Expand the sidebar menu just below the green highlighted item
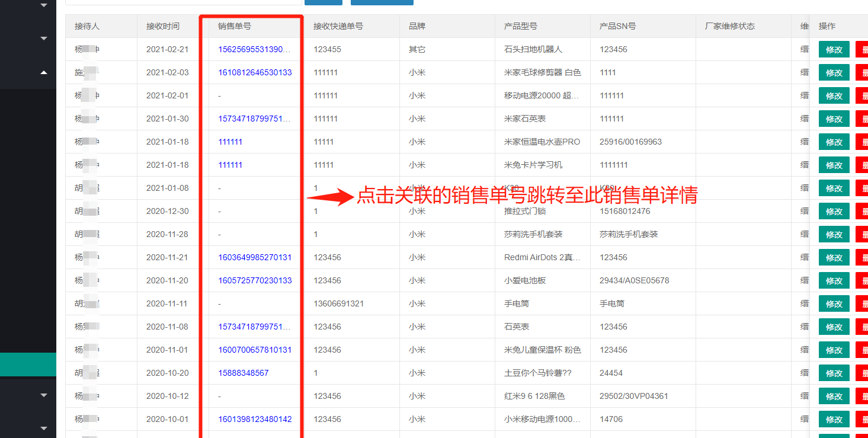The image size is (868, 438). point(43,395)
